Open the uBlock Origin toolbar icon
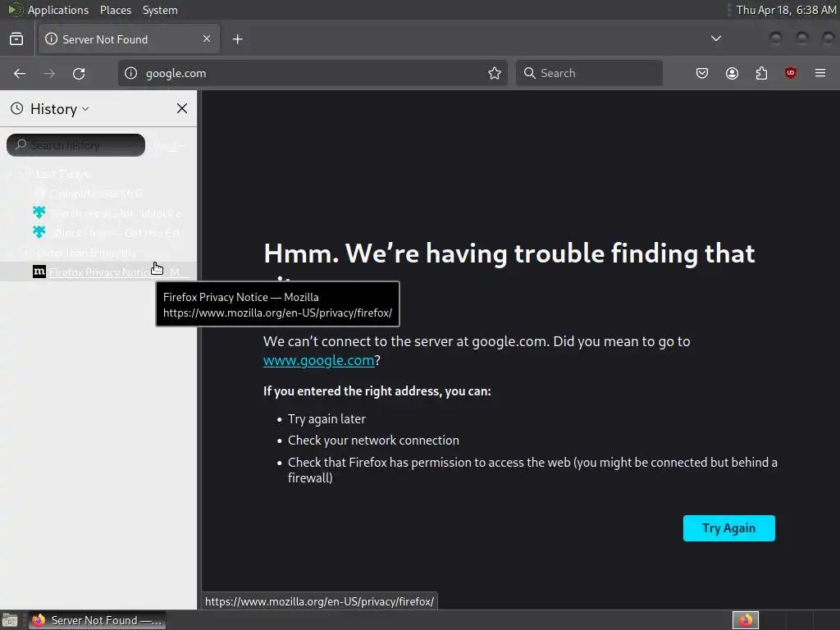The image size is (840, 630). click(791, 73)
